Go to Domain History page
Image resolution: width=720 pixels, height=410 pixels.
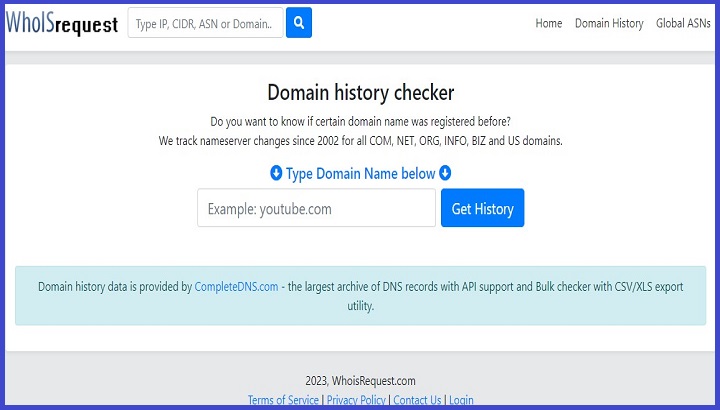tap(609, 23)
